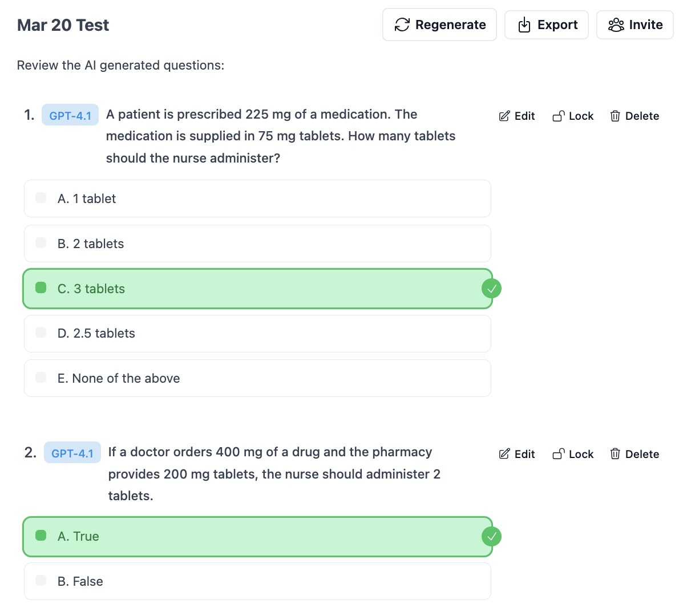Choose option D. 2.5 tablets
The image size is (695, 616).
[257, 334]
